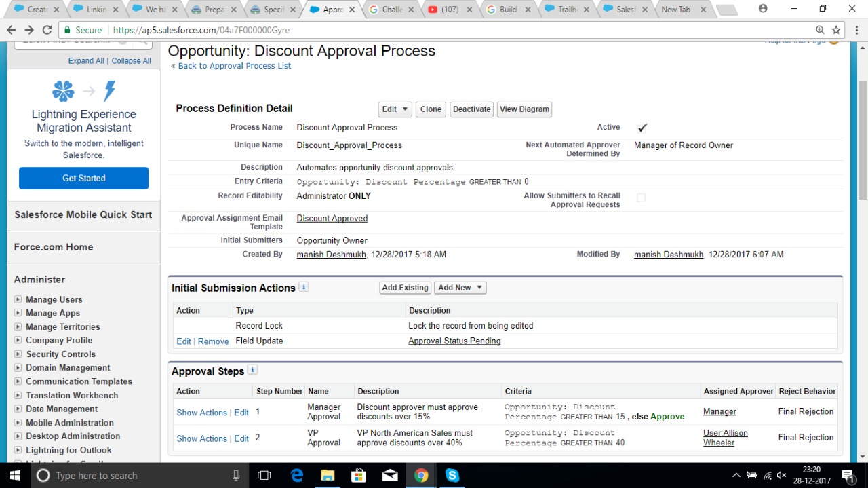
Task: Open File Explorer from the taskbar
Action: (328, 475)
